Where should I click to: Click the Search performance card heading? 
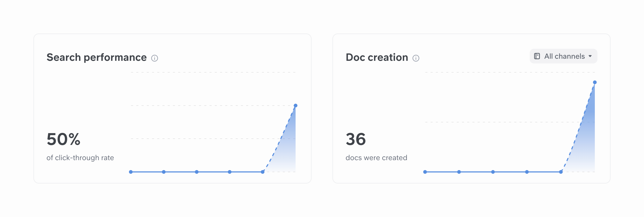97,57
